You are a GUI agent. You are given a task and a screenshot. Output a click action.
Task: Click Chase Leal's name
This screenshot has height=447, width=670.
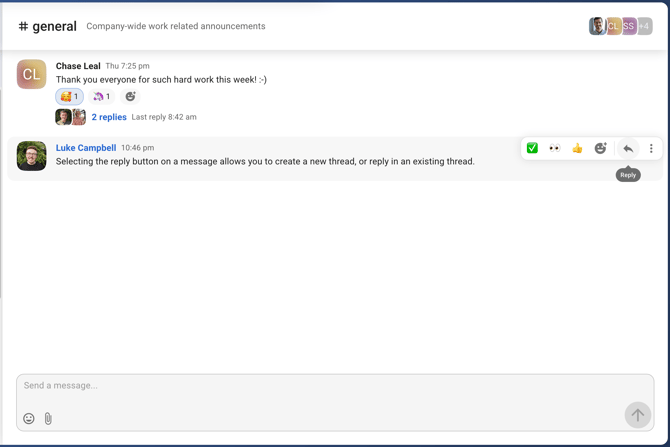point(78,66)
